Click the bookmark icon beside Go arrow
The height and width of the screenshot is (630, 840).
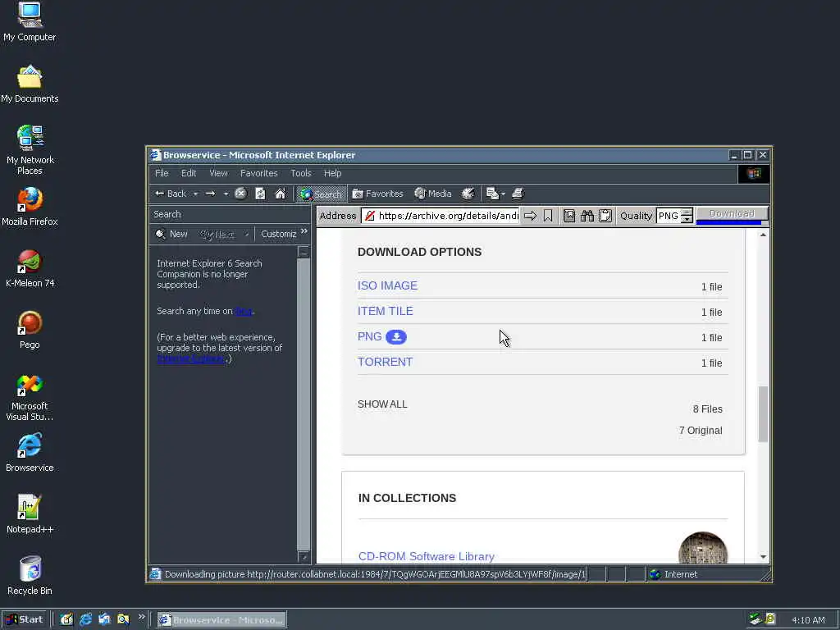(548, 216)
